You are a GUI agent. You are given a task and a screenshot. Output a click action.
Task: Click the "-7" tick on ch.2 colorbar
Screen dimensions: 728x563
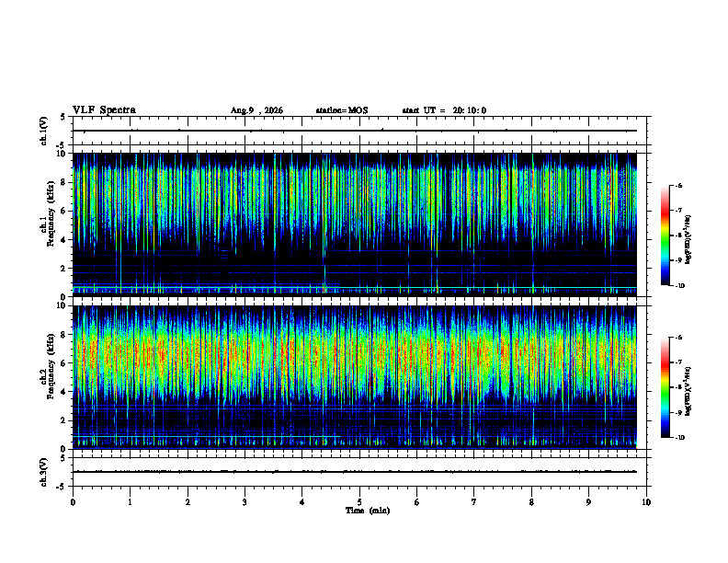click(x=678, y=362)
